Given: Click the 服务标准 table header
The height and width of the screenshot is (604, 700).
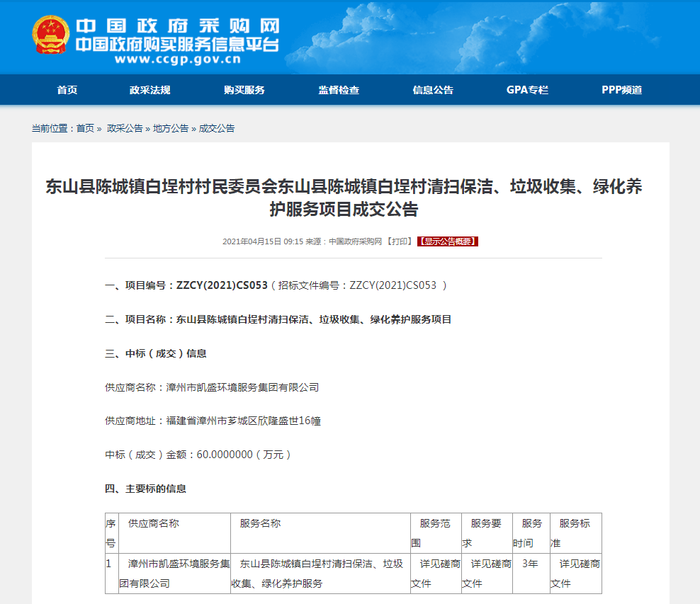Looking at the screenshot, I should tap(576, 533).
